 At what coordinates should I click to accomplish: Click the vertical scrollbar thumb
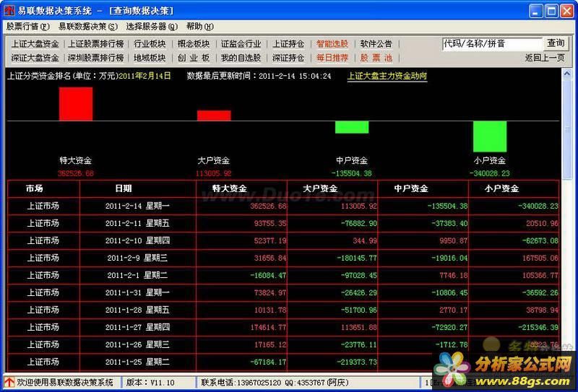(567, 129)
